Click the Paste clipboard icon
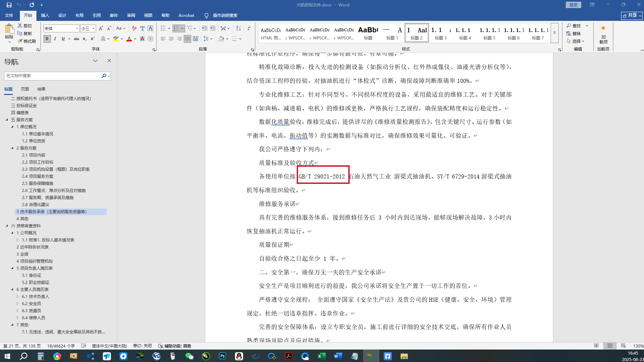644x362 pixels. [9, 29]
